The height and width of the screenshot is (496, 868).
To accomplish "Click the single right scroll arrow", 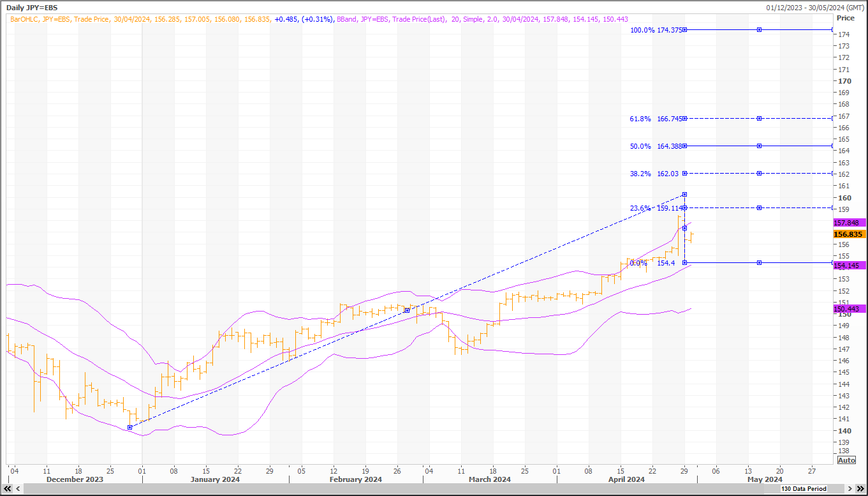I will 850,488.
